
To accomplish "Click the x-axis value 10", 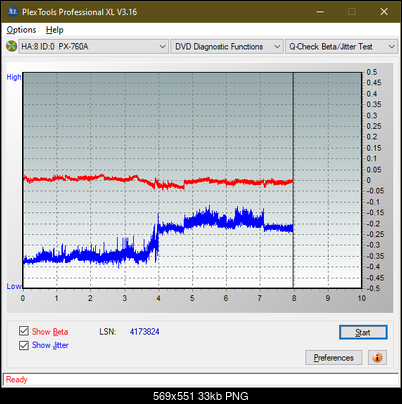I will 362,298.
